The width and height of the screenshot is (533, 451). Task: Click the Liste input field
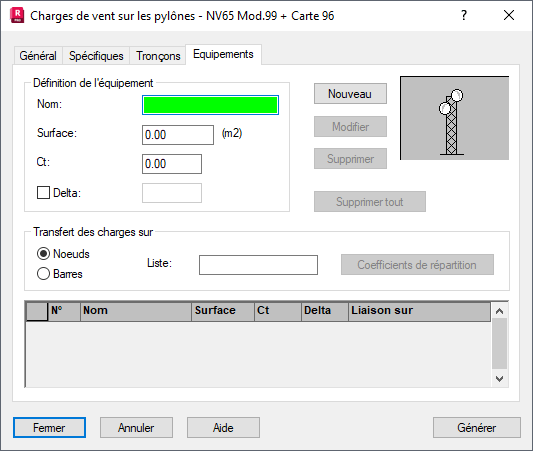click(x=258, y=265)
